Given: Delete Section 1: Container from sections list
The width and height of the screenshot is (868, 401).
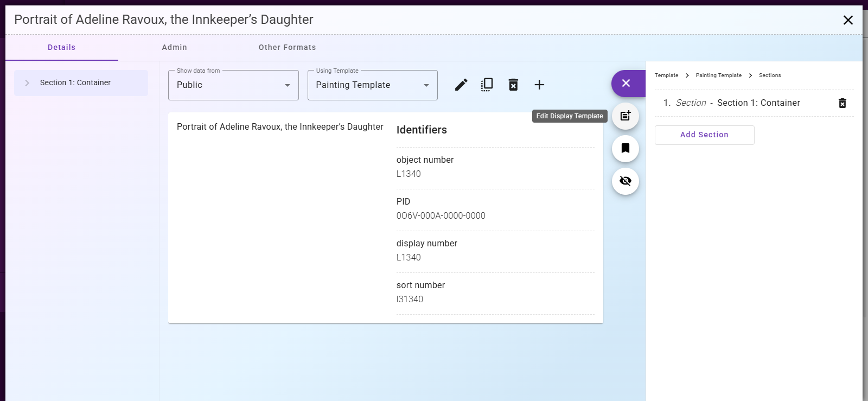Looking at the screenshot, I should click(842, 103).
